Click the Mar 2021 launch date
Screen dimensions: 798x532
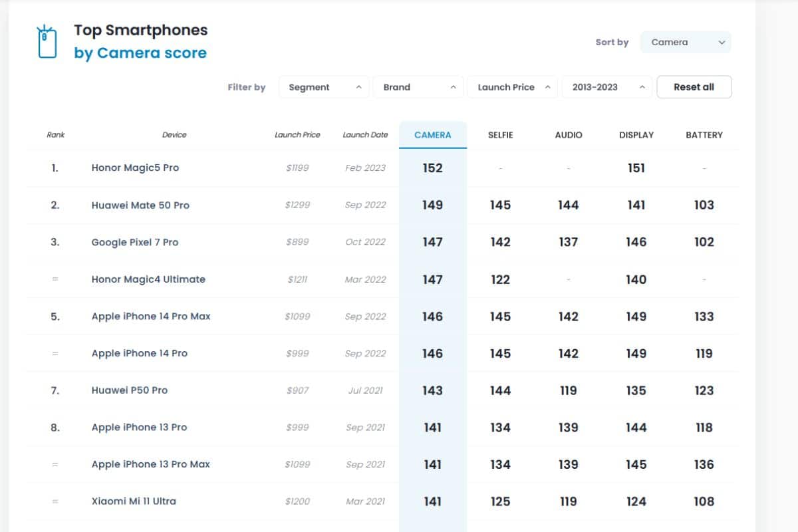coord(365,501)
